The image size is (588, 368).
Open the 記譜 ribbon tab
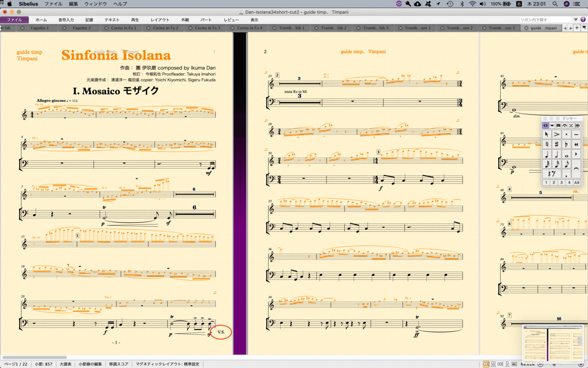pos(89,20)
